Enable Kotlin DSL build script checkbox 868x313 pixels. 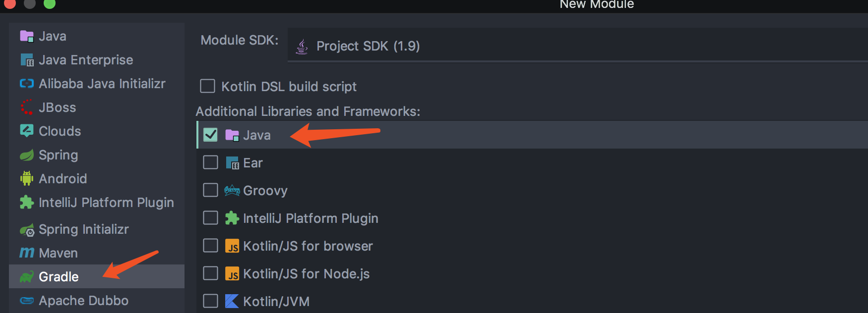coord(207,86)
